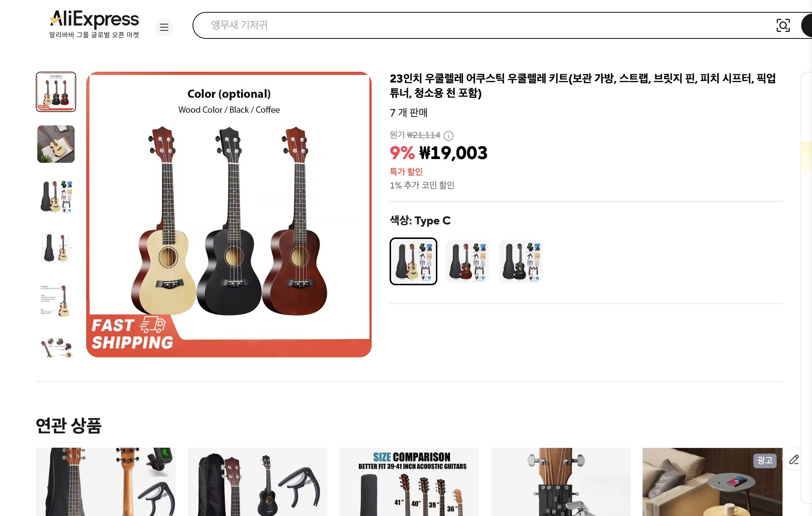The width and height of the screenshot is (812, 516).
Task: Select the first ukulele variant swatch thumbnail
Action: pyautogui.click(x=413, y=261)
